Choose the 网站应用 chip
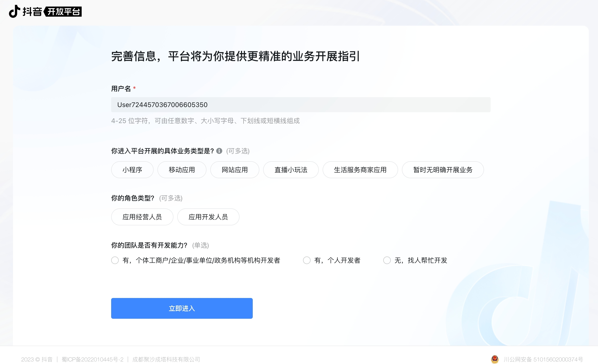This screenshot has width=598, height=364. tap(234, 170)
